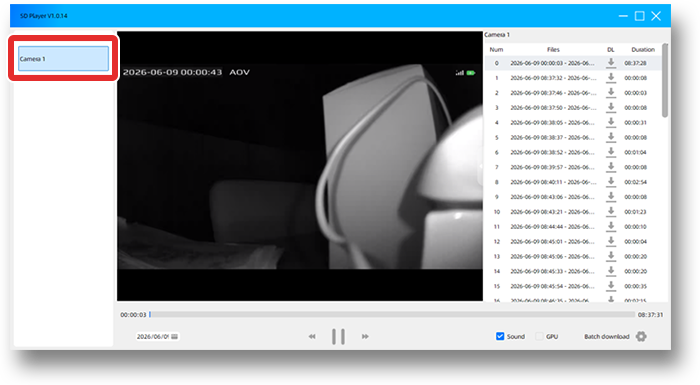700x385 pixels.
Task: Select file 2026-06-09 08:38:37 in the list
Action: pos(552,138)
